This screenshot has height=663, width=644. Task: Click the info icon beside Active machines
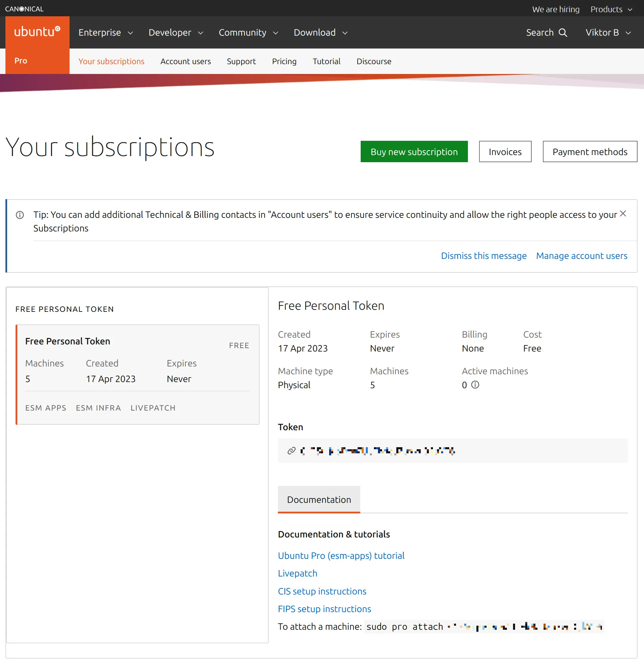pyautogui.click(x=475, y=385)
